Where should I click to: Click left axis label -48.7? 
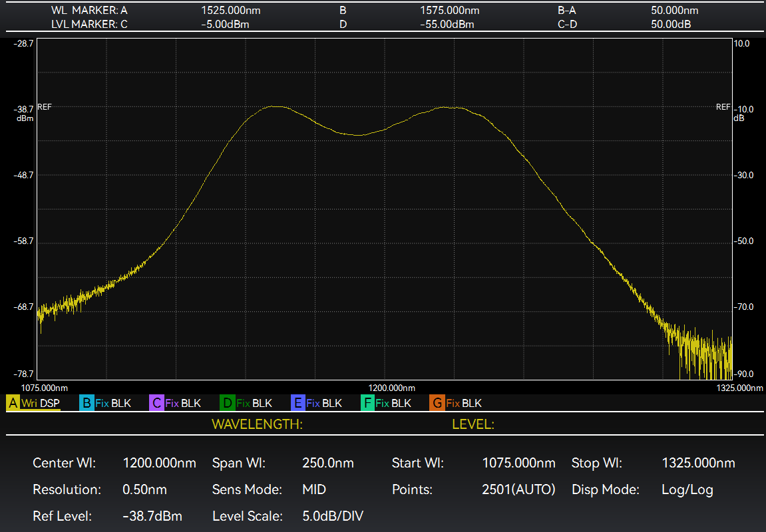tap(23, 175)
